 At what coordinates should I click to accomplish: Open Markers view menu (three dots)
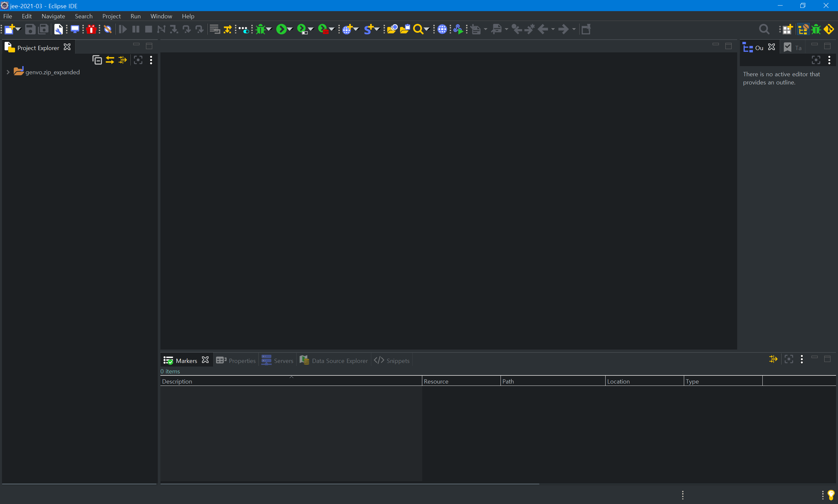pyautogui.click(x=802, y=359)
